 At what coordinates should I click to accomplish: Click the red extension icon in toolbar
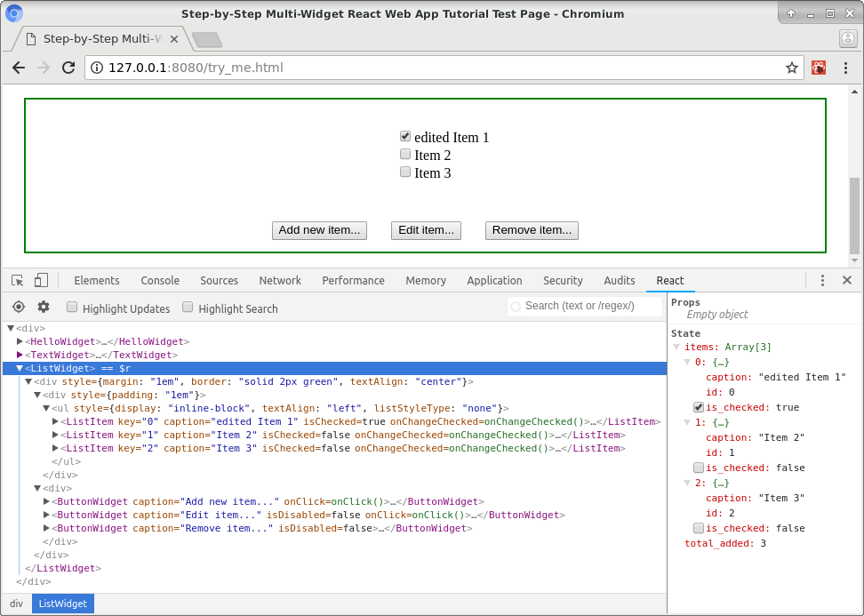pos(819,68)
